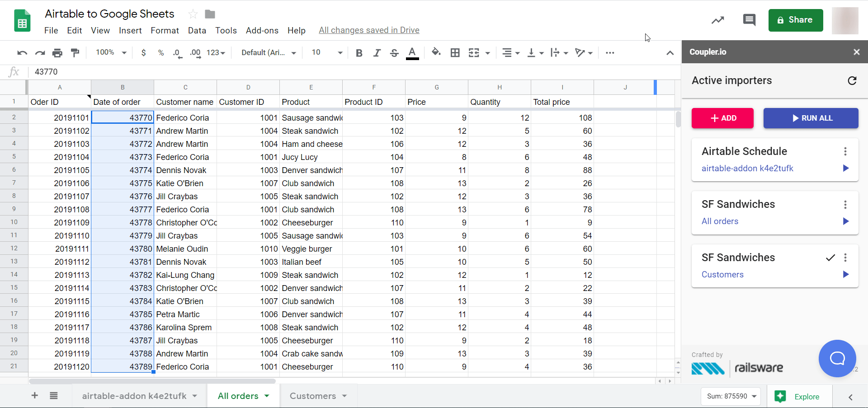Open the activity trend icon
The image size is (868, 408).
coord(717,20)
